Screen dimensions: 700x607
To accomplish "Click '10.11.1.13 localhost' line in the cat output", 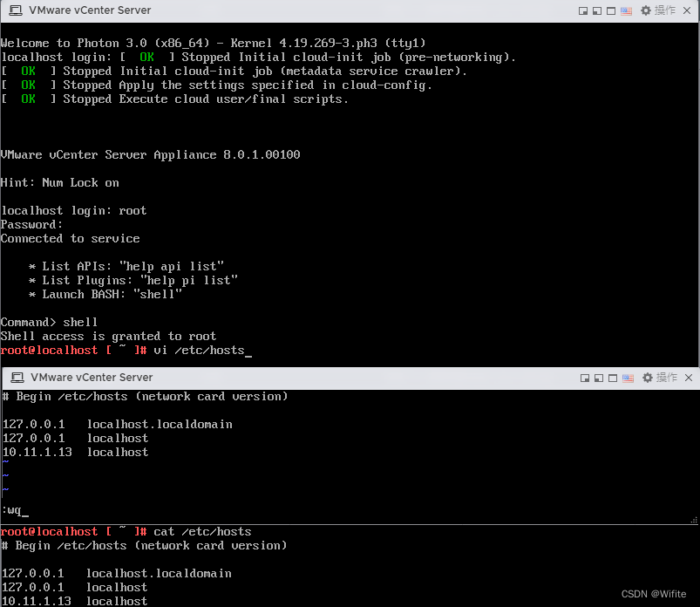I will 74,601.
